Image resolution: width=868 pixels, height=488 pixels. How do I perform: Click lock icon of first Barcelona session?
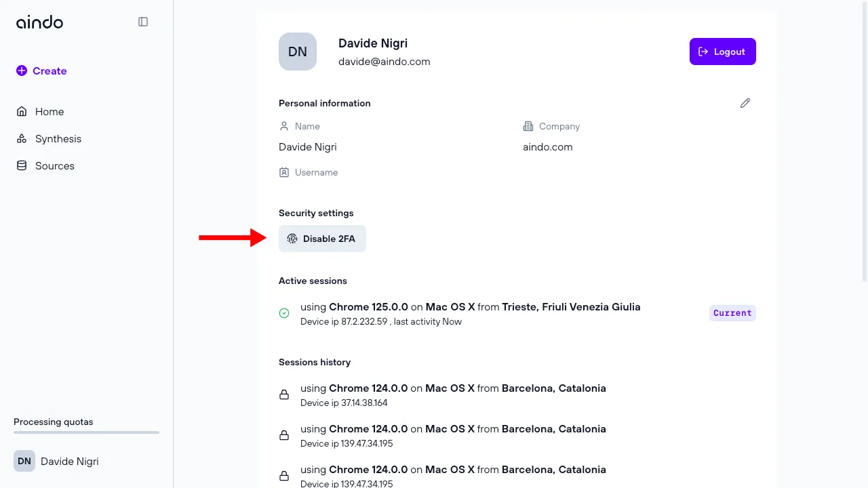(x=284, y=394)
